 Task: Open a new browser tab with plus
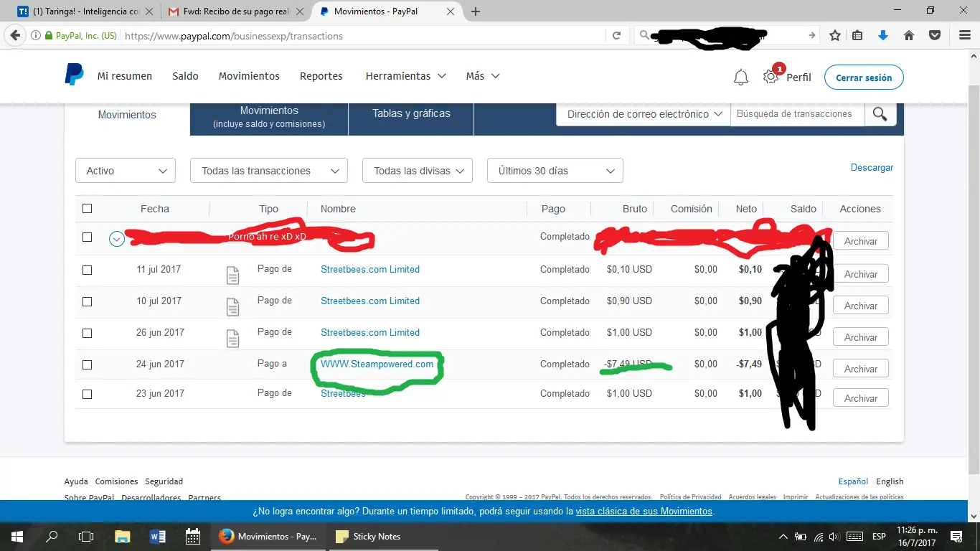(475, 11)
